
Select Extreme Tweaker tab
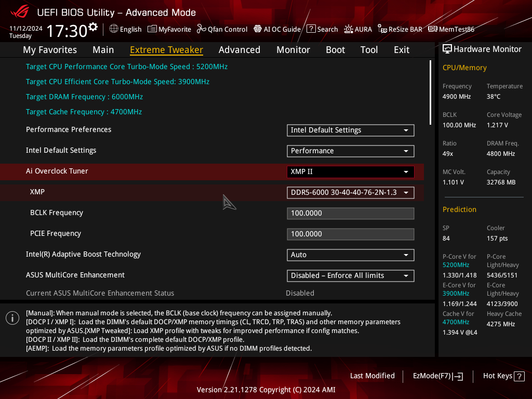click(167, 50)
